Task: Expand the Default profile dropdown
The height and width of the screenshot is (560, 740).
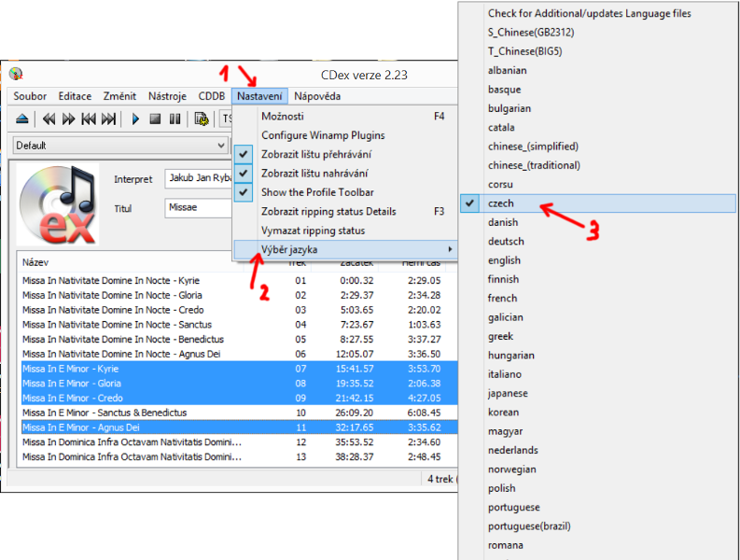Action: 221,146
